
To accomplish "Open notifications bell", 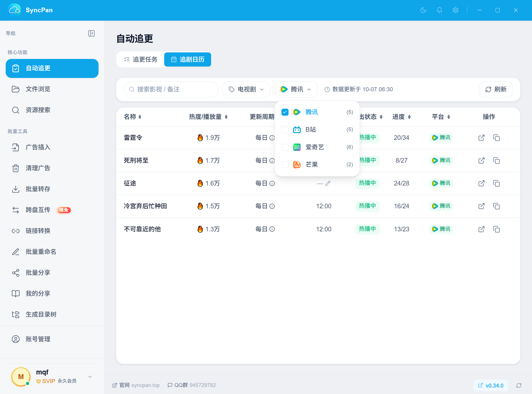I will tap(439, 10).
